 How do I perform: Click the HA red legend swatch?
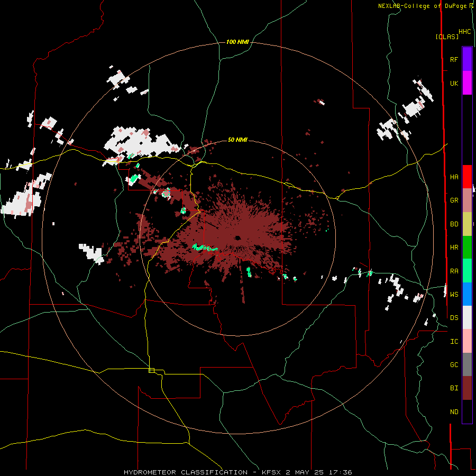[x=467, y=177]
